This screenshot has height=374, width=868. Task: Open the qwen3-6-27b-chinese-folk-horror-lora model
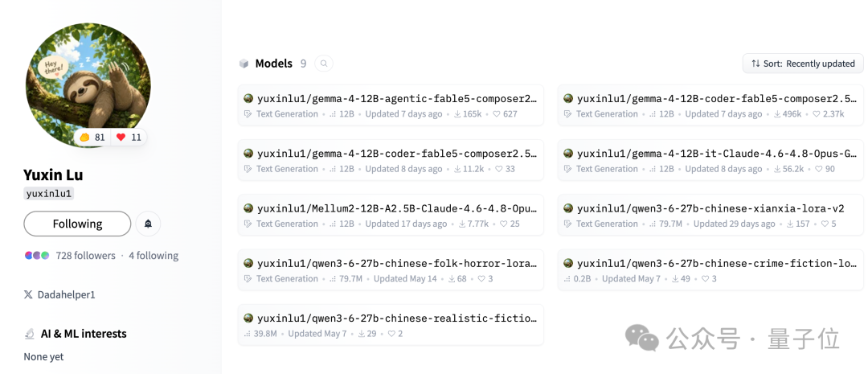391,269
